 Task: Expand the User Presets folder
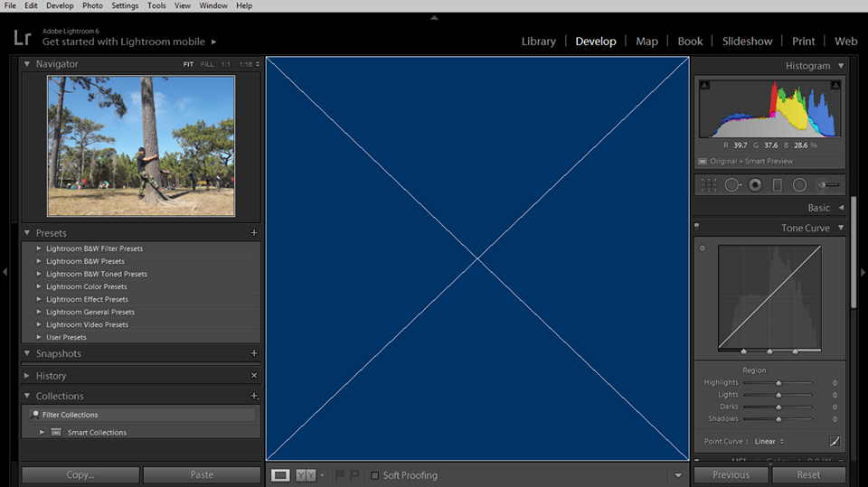click(39, 337)
